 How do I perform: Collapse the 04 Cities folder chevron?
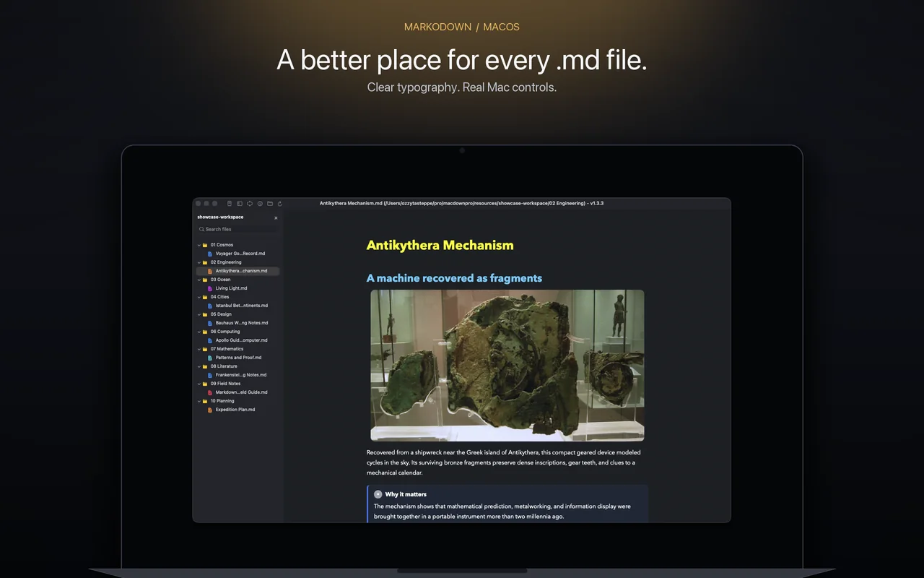199,297
